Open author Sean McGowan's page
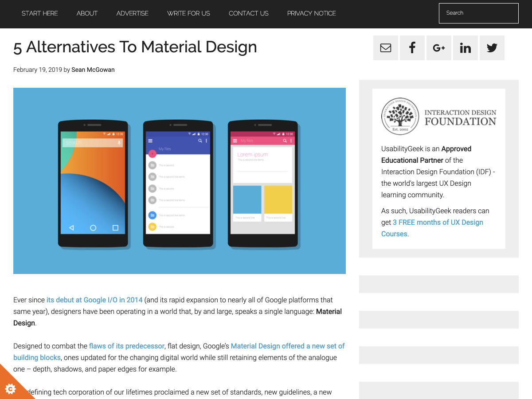Image resolution: width=532 pixels, height=399 pixels. coord(93,70)
